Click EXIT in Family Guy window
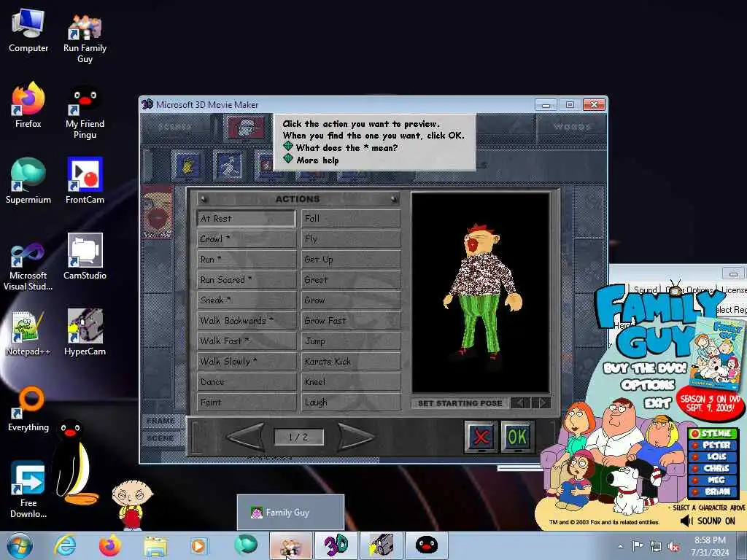The height and width of the screenshot is (560, 747). click(657, 404)
